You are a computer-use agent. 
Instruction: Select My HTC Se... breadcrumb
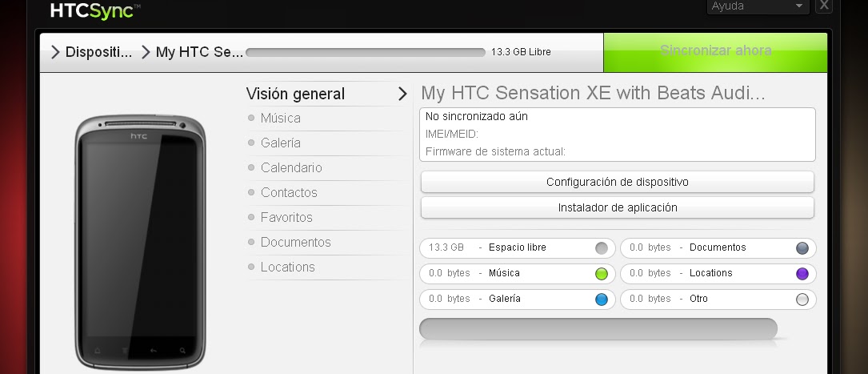(x=199, y=52)
